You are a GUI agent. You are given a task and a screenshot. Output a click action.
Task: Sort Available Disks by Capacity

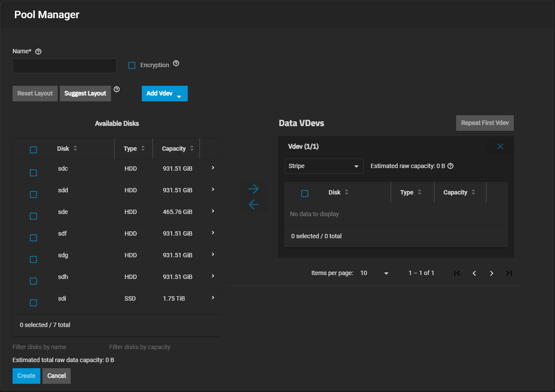tap(178, 149)
